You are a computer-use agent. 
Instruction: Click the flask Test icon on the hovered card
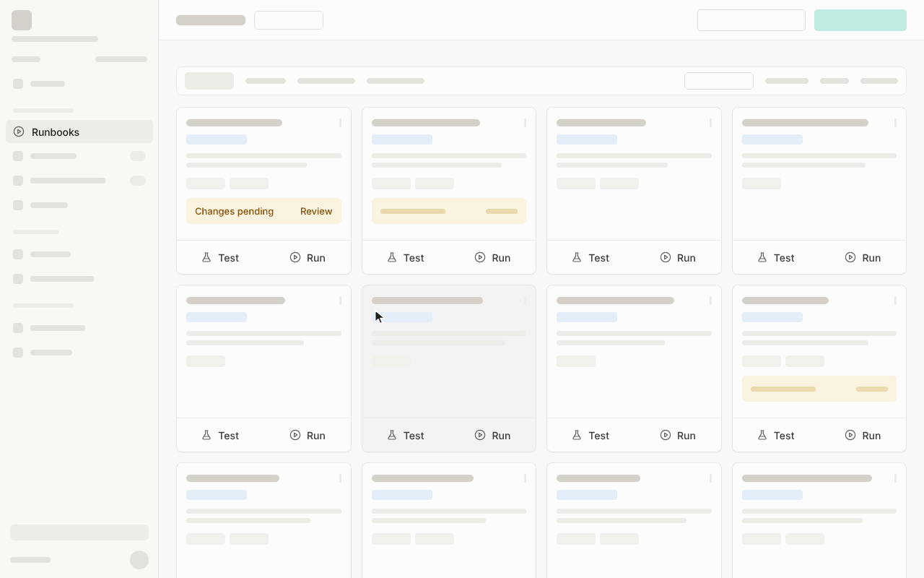click(x=392, y=435)
